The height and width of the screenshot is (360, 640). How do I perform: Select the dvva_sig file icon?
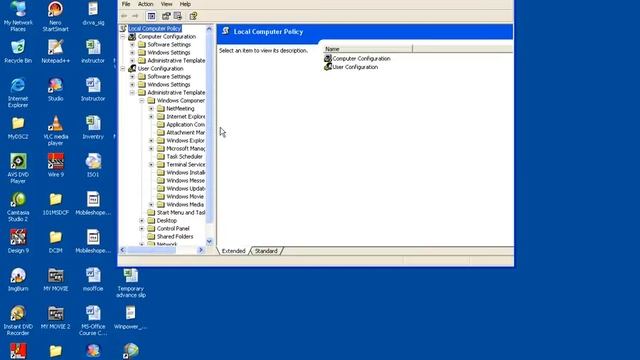pos(93,13)
